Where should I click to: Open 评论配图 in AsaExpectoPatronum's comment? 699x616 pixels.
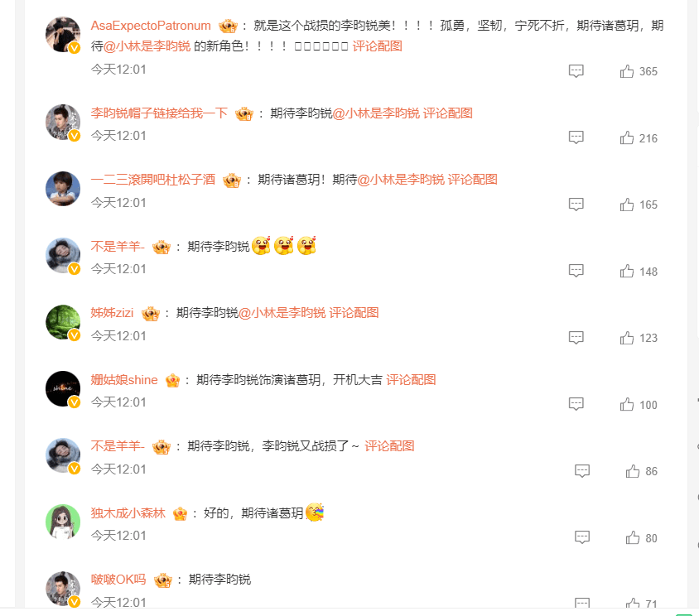(377, 46)
